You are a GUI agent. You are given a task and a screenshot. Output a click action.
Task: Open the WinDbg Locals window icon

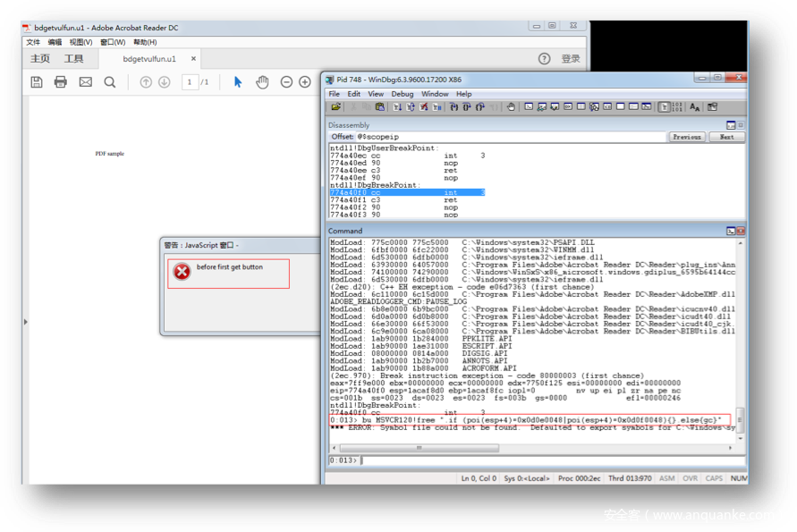[555, 106]
